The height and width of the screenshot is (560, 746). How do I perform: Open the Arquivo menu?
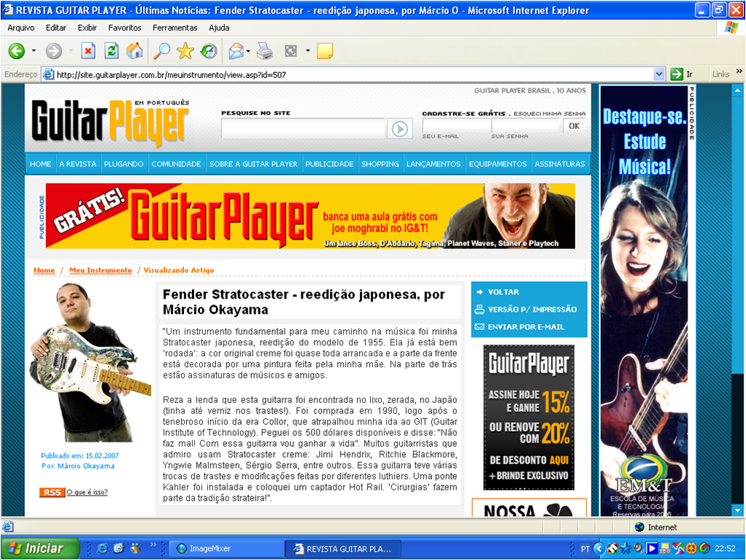[x=21, y=28]
